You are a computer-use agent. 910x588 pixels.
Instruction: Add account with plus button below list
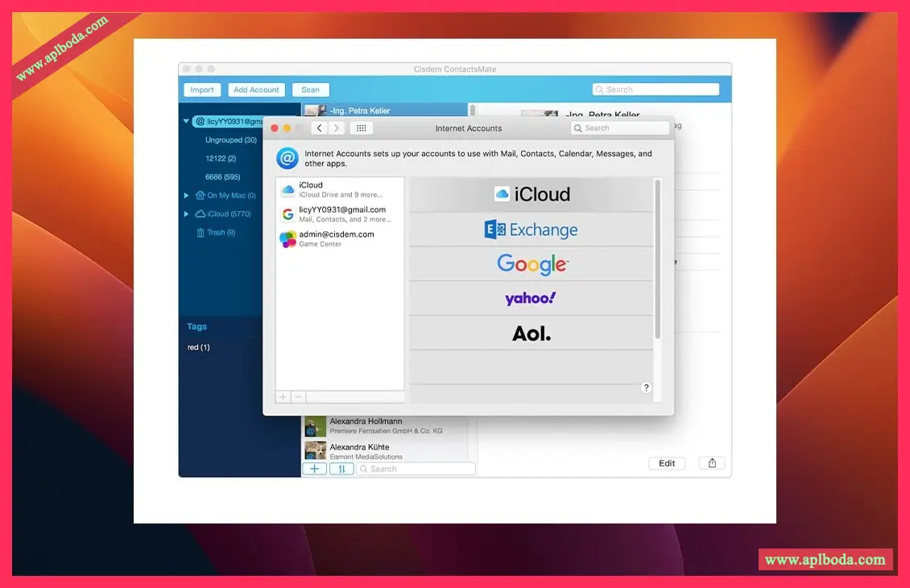pos(283,397)
